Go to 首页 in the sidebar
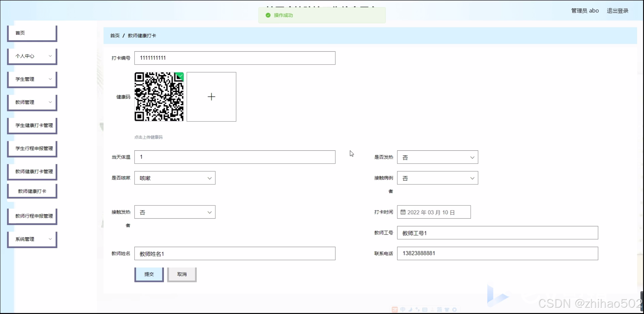This screenshot has height=314, width=644. point(32,33)
